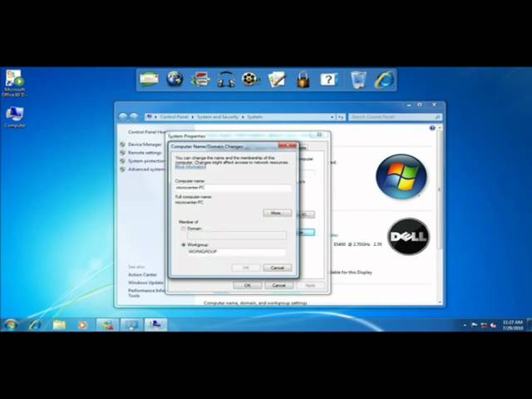Expand the System and Security breadcrumb arrow
The image size is (532, 399).
coord(243,117)
